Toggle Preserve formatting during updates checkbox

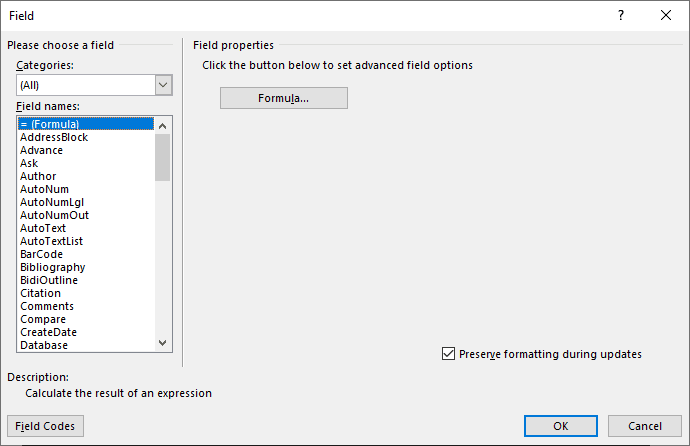[448, 354]
